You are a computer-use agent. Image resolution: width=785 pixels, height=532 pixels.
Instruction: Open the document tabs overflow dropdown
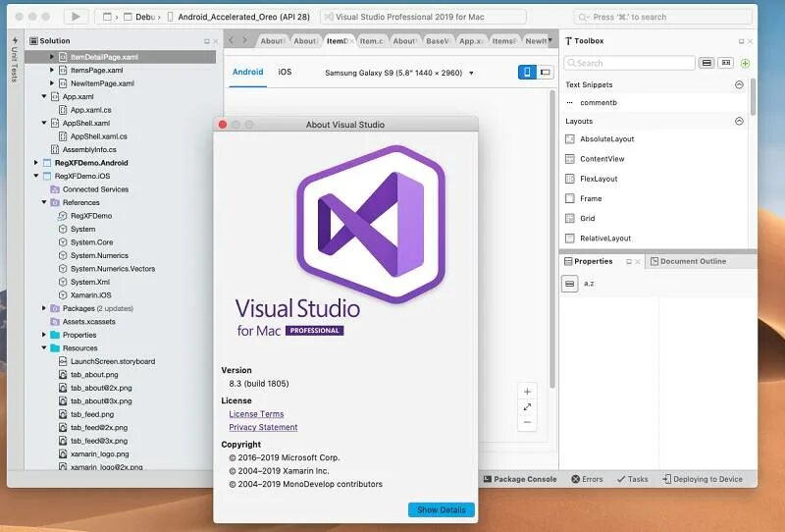pyautogui.click(x=549, y=40)
